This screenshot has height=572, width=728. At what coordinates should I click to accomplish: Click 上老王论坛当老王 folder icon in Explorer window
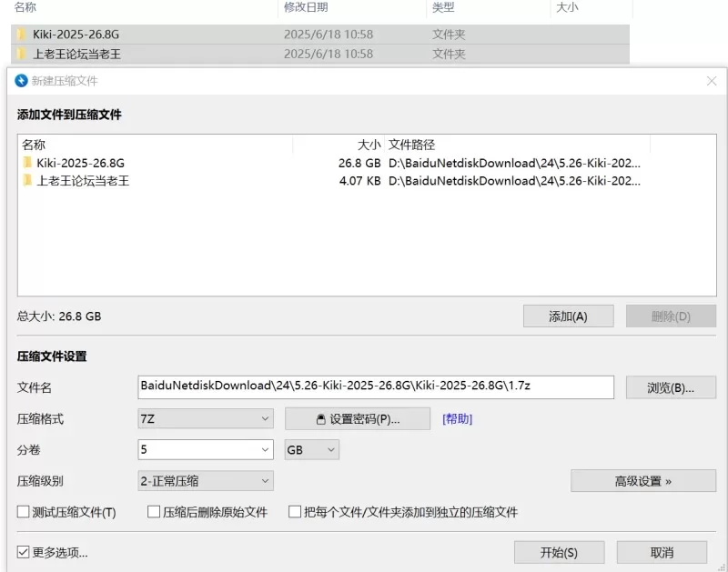pyautogui.click(x=21, y=54)
